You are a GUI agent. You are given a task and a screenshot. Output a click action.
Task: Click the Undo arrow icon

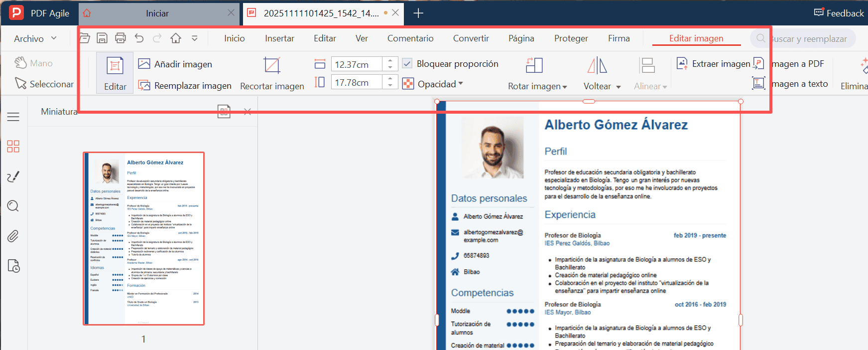pos(139,38)
